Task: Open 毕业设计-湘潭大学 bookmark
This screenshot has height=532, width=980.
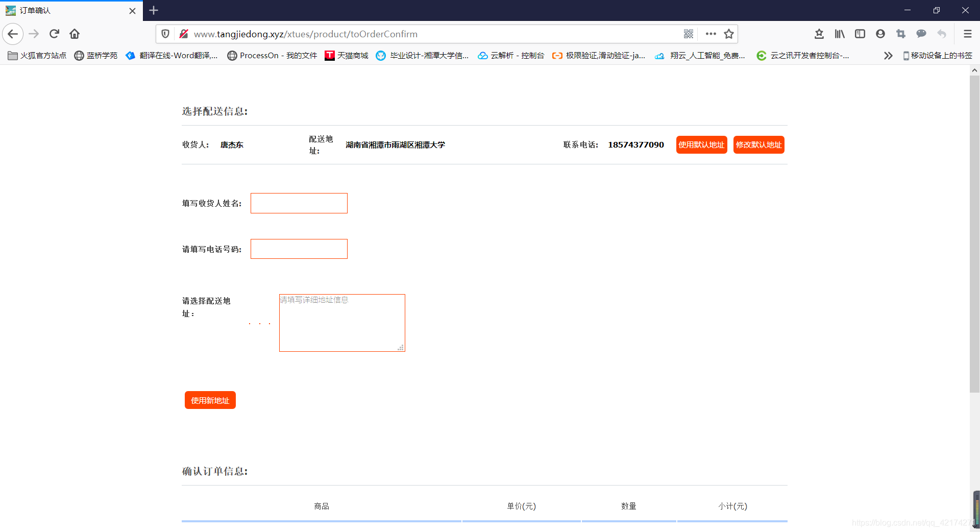Action: pyautogui.click(x=422, y=56)
